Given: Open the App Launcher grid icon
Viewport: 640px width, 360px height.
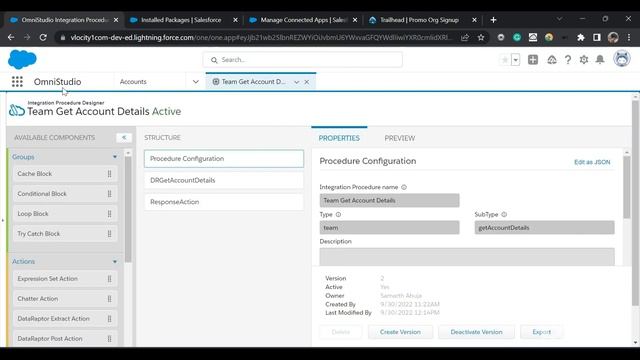Looking at the screenshot, I should (17, 82).
